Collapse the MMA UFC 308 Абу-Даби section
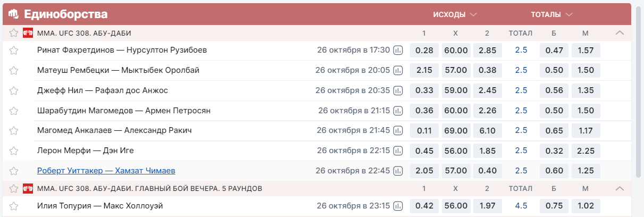This screenshot has height=217, width=644. [x=620, y=33]
